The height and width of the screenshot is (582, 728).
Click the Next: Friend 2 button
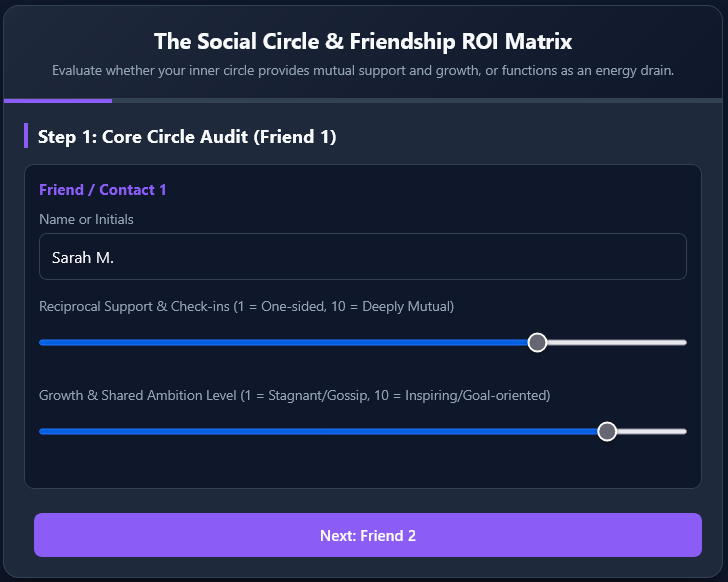(368, 535)
